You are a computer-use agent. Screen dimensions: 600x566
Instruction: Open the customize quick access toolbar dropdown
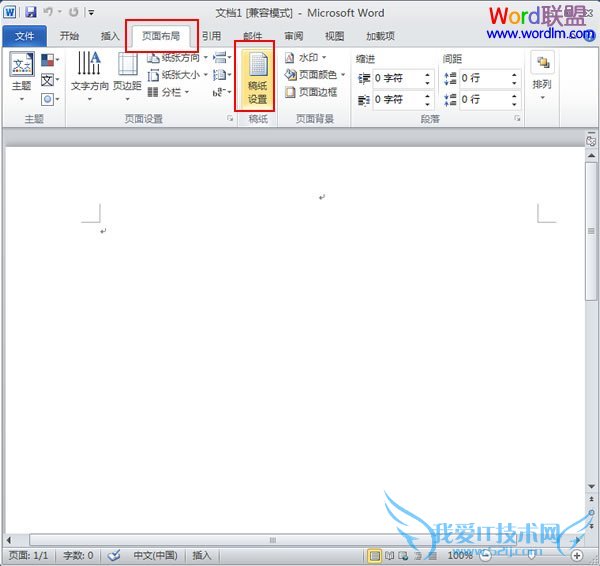point(91,13)
